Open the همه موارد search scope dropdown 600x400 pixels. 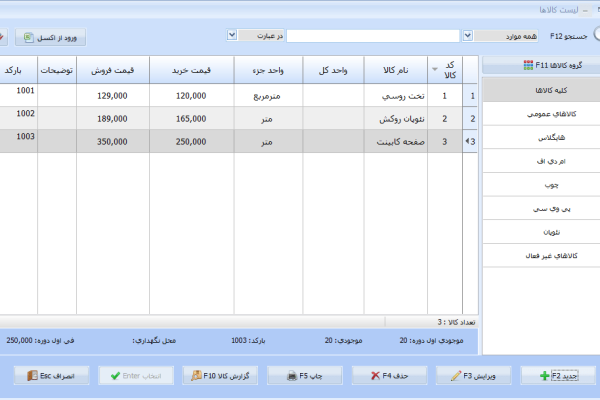[x=468, y=36]
